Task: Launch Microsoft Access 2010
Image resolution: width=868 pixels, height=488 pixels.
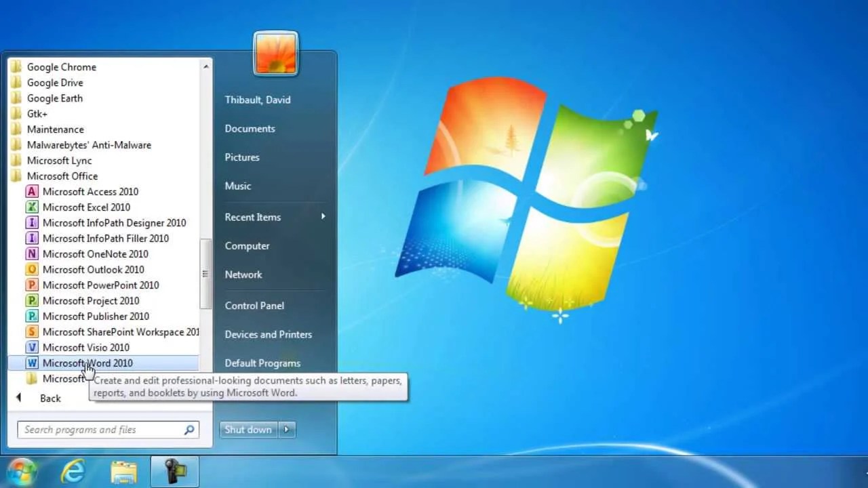Action: coord(90,191)
